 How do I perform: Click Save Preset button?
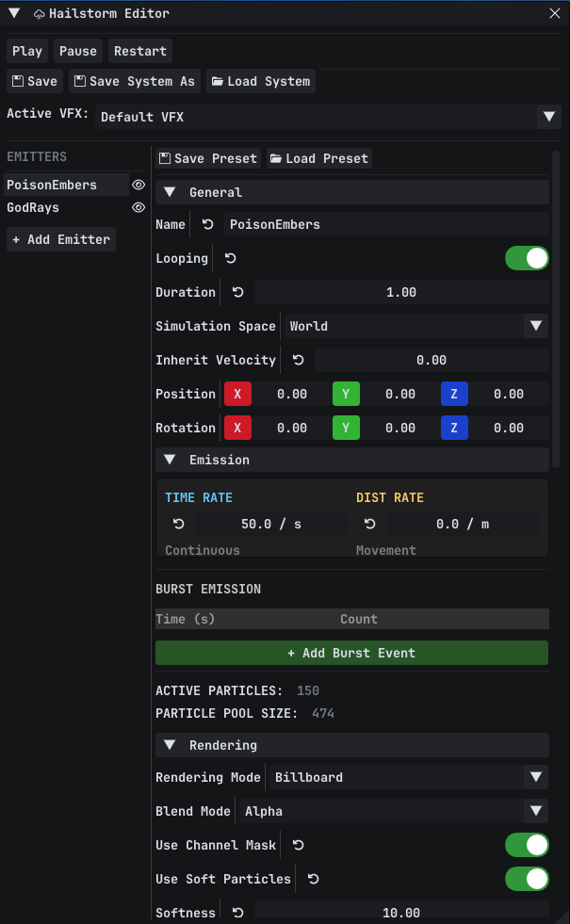point(208,158)
